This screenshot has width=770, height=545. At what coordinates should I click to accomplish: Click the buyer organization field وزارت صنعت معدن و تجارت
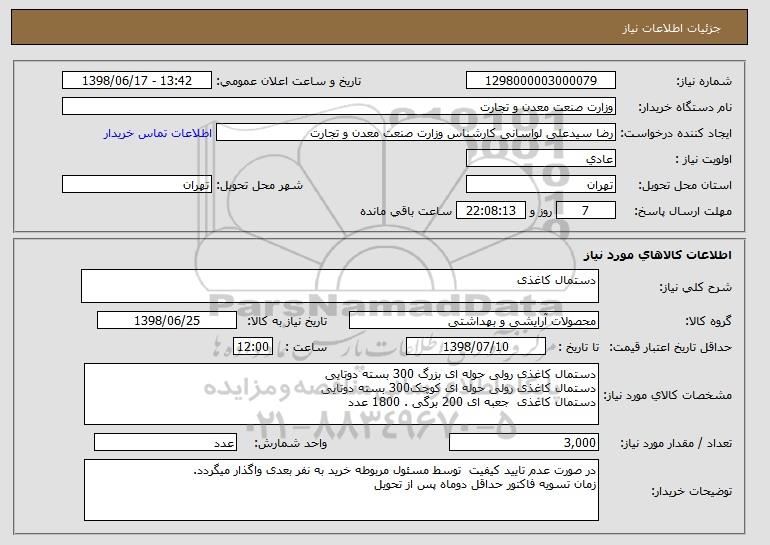(339, 107)
